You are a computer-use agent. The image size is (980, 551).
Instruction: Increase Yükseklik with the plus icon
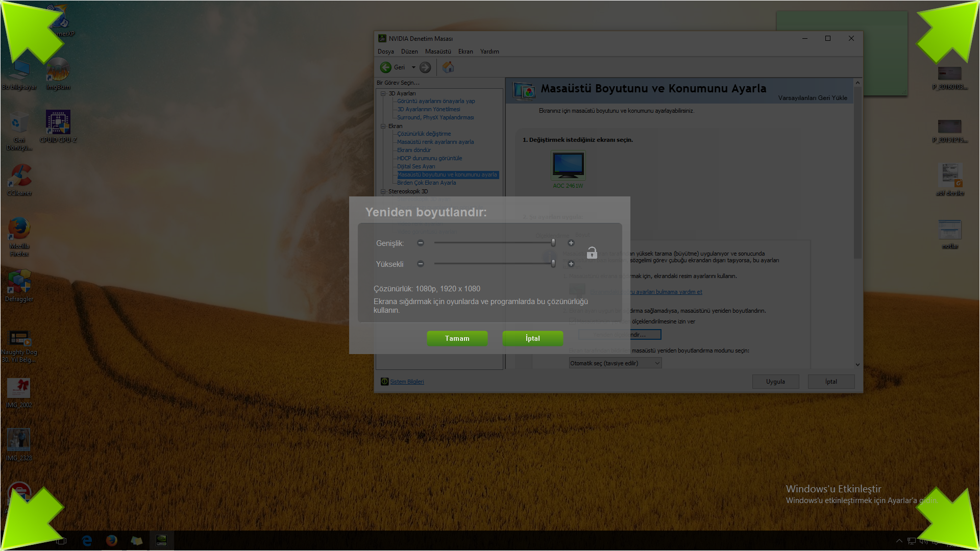pyautogui.click(x=571, y=264)
